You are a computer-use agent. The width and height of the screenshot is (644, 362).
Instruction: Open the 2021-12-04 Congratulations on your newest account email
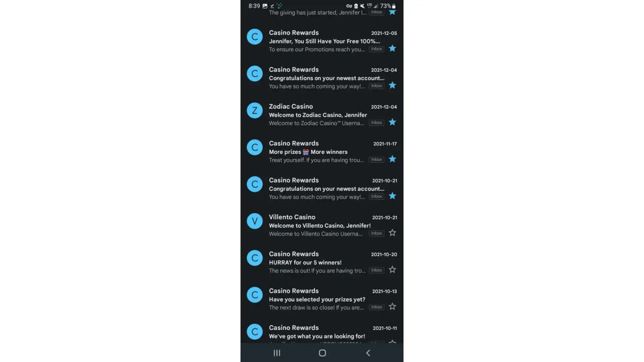coord(322,78)
